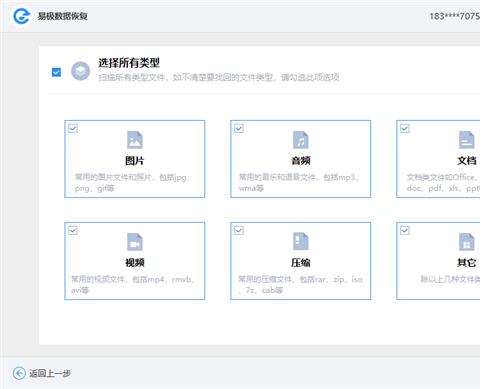Click the document file icon in 文档 card
Screen dimensions: 480x389
[467, 140]
